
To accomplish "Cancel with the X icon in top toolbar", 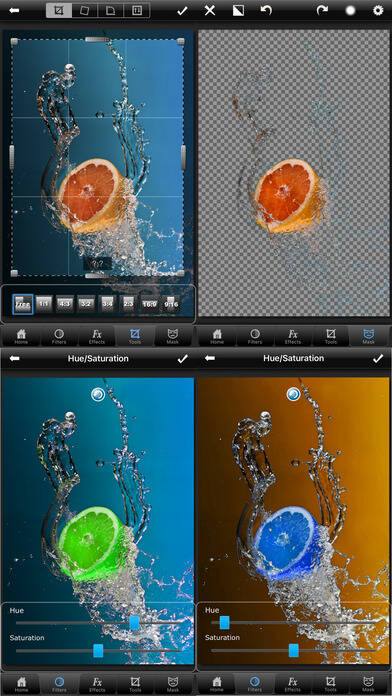I will tap(210, 11).
